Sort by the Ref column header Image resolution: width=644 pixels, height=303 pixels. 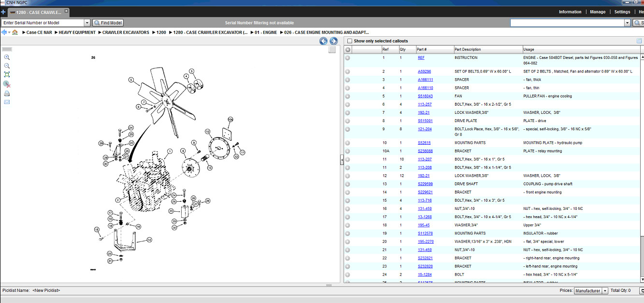[390, 49]
